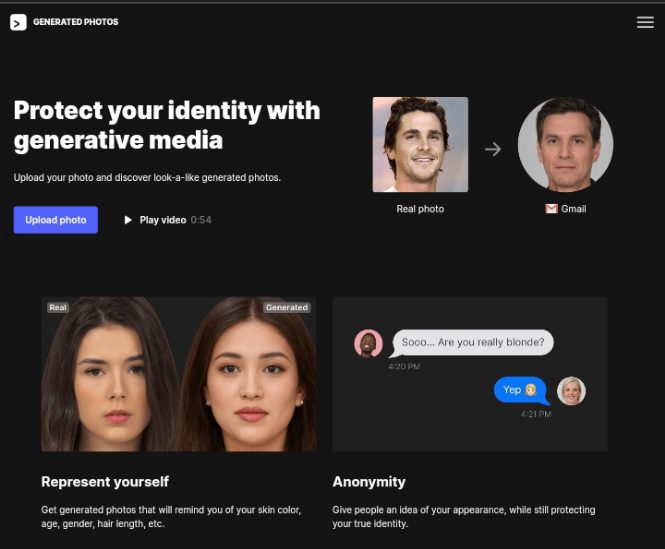Click the 'Represent yourself' heading
665x549 pixels.
coord(105,482)
